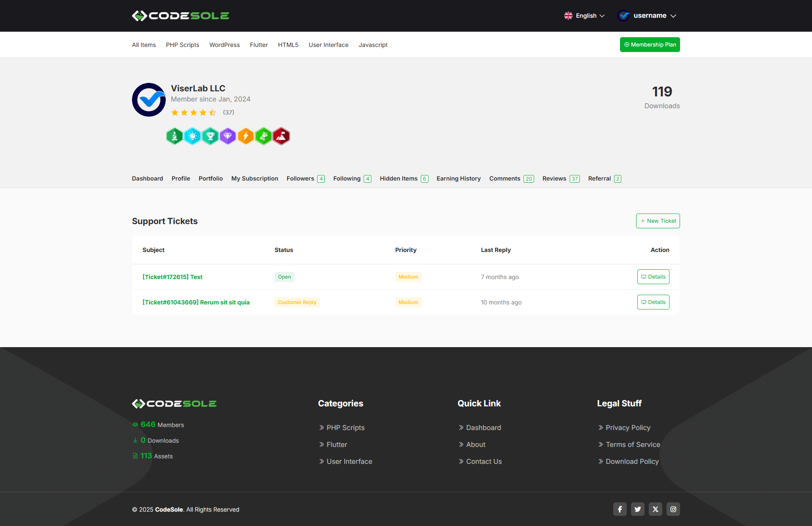Image resolution: width=812 pixels, height=526 pixels.
Task: Click the teal trophy badge icon
Action: pos(210,136)
